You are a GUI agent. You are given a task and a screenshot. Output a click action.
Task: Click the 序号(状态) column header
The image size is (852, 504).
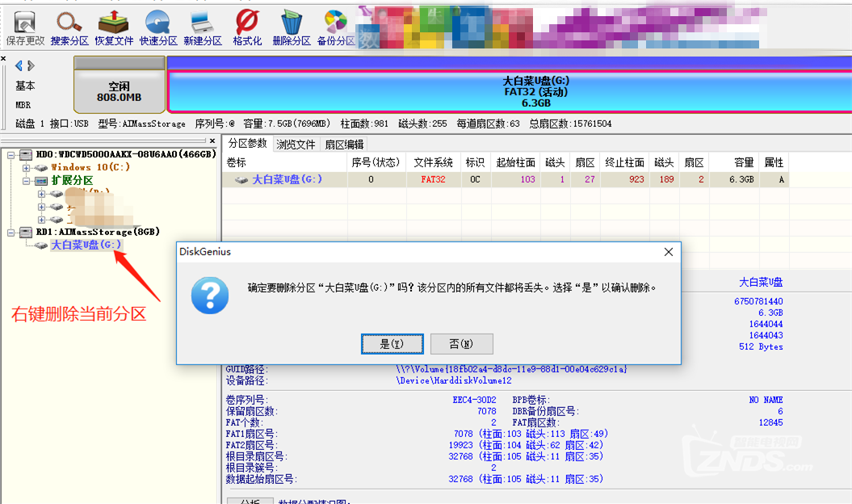376,162
